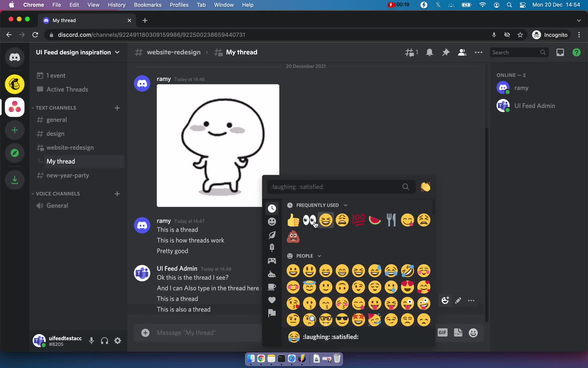Screen dimensions: 588x368
Task: Click the Bookmarks menu item
Action: click(148, 5)
